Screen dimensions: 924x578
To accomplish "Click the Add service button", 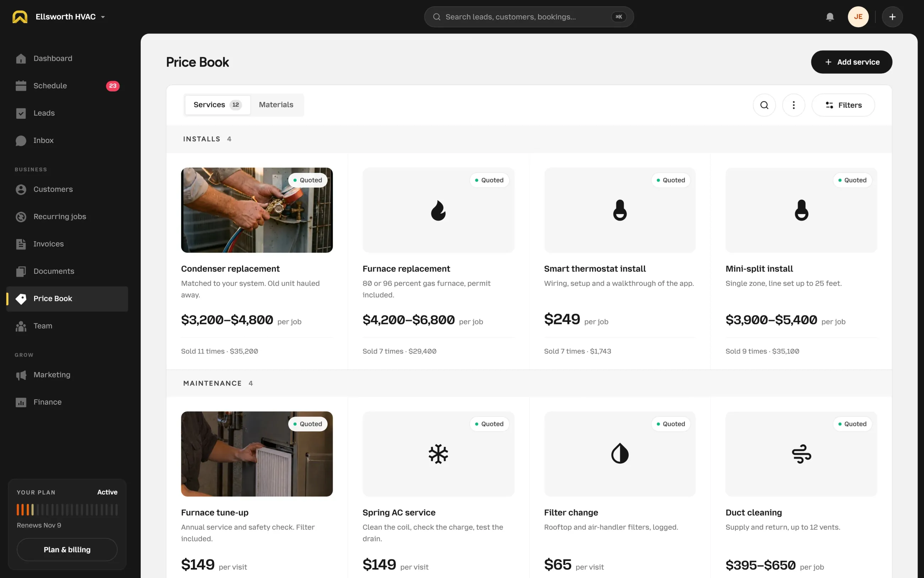I will point(851,62).
